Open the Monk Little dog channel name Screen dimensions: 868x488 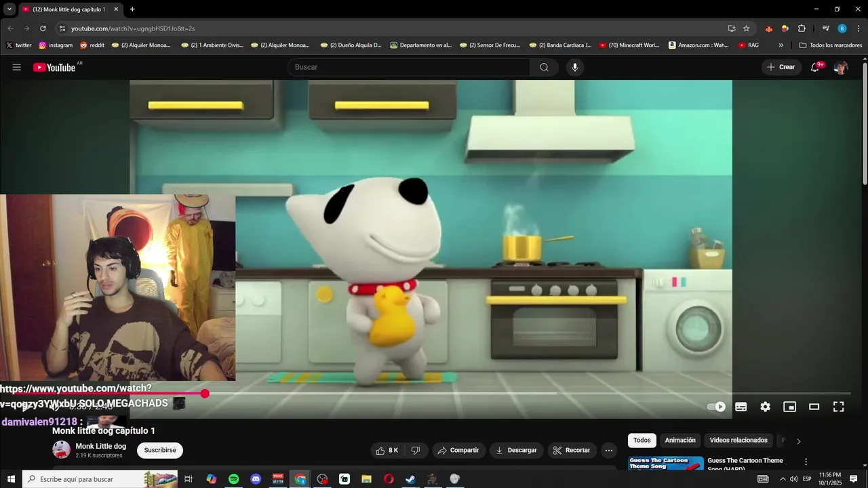tap(101, 446)
